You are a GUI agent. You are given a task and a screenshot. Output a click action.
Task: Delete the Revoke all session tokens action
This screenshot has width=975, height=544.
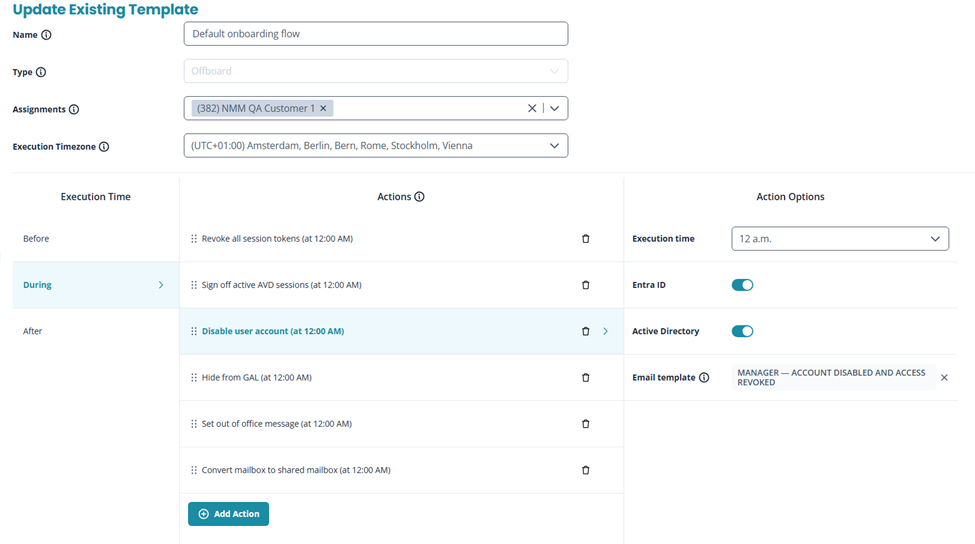(x=586, y=239)
